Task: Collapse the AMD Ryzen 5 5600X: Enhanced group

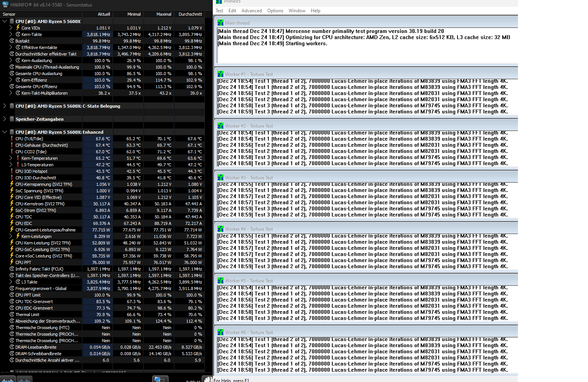Action: click(x=5, y=132)
